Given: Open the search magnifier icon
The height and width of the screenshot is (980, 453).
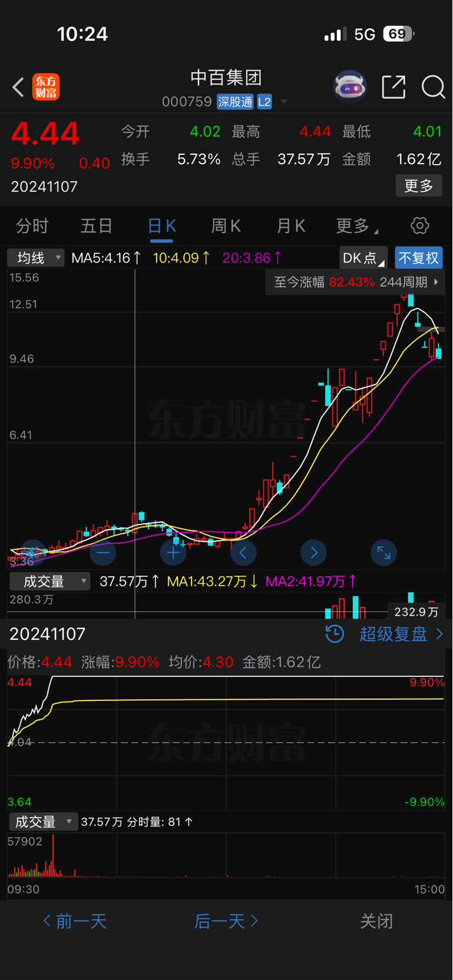Looking at the screenshot, I should (x=434, y=87).
